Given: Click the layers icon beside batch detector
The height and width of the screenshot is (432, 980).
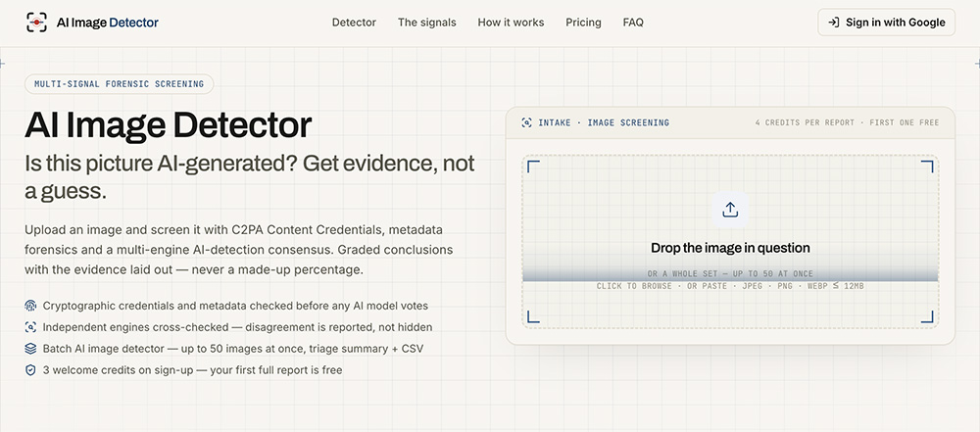Looking at the screenshot, I should pos(30,348).
